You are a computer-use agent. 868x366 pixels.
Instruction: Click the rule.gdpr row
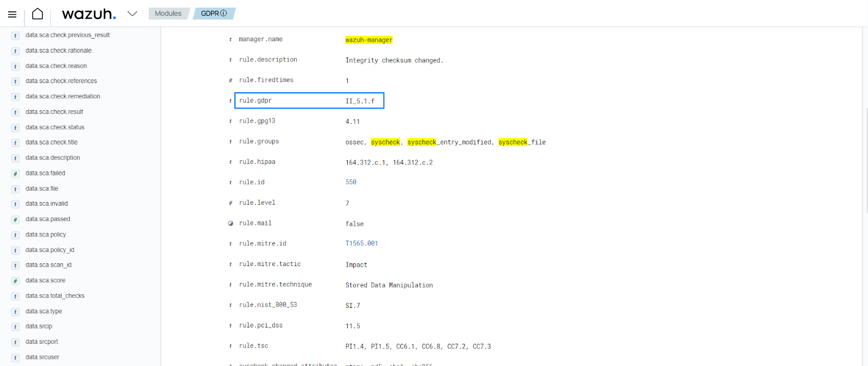[309, 100]
